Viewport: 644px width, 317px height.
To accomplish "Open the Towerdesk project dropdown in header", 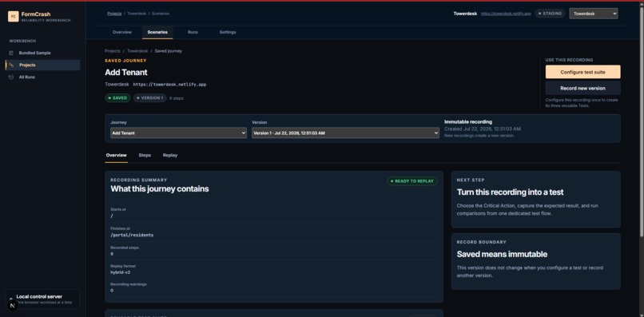I will pyautogui.click(x=593, y=14).
